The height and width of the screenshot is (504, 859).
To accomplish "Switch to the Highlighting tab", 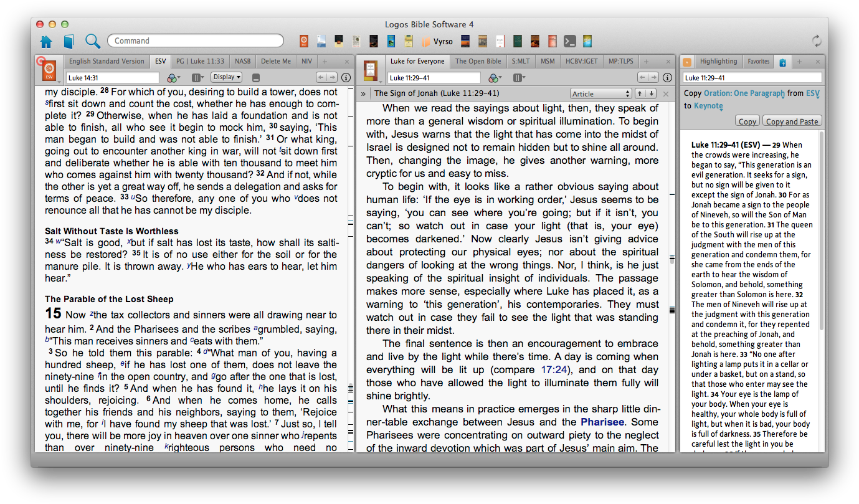I will pyautogui.click(x=718, y=61).
